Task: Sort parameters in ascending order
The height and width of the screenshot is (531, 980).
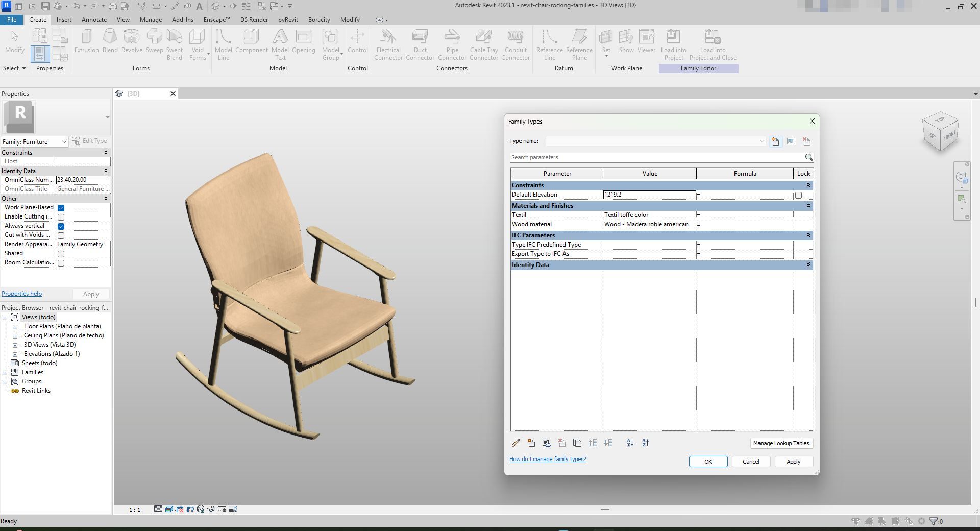Action: click(630, 443)
